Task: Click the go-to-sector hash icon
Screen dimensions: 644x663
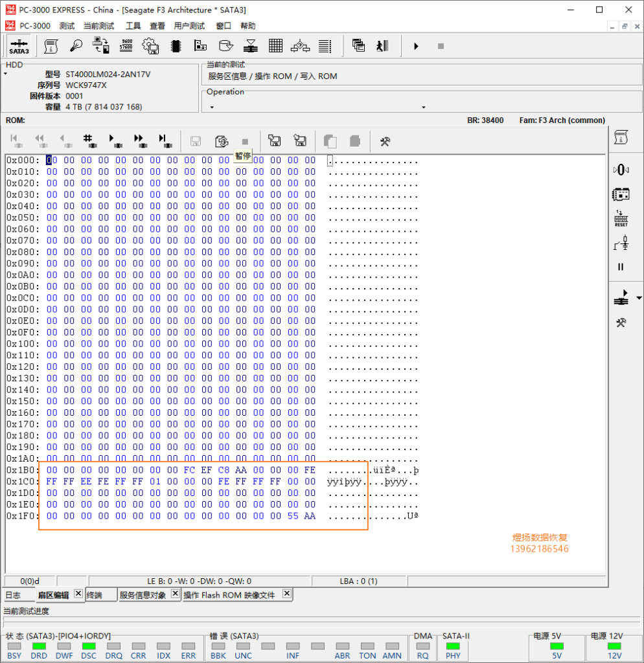Action: 88,140
